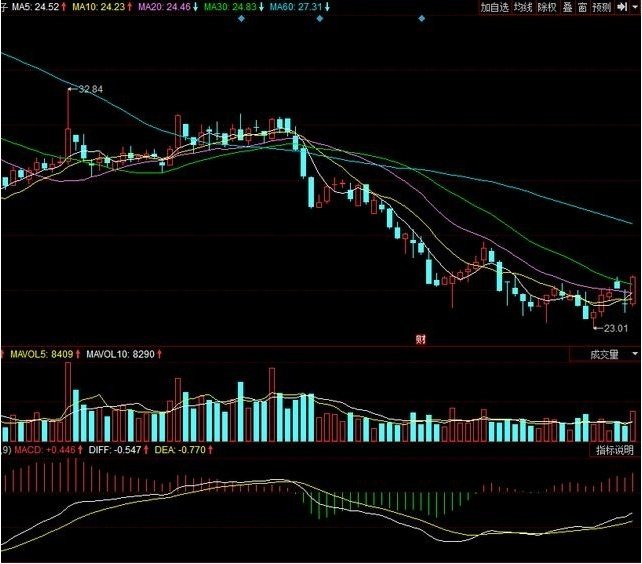This screenshot has height=564, width=642.
Task: Click the 加自选 add-to-watchlist button
Action: point(493,7)
